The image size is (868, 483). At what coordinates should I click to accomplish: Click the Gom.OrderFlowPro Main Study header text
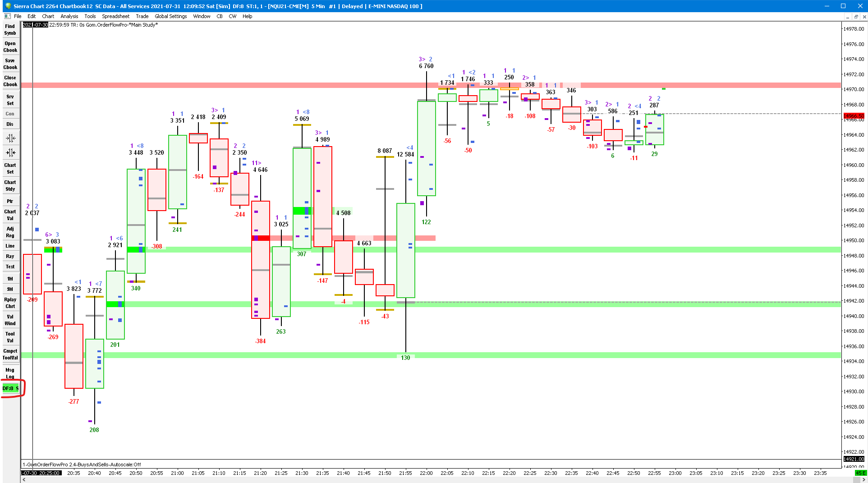[122, 25]
